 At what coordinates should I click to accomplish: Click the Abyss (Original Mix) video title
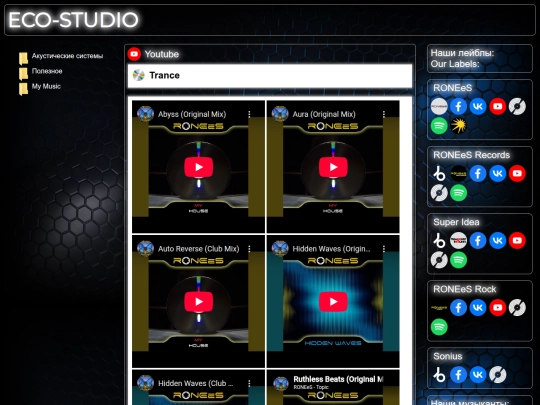[x=192, y=114]
